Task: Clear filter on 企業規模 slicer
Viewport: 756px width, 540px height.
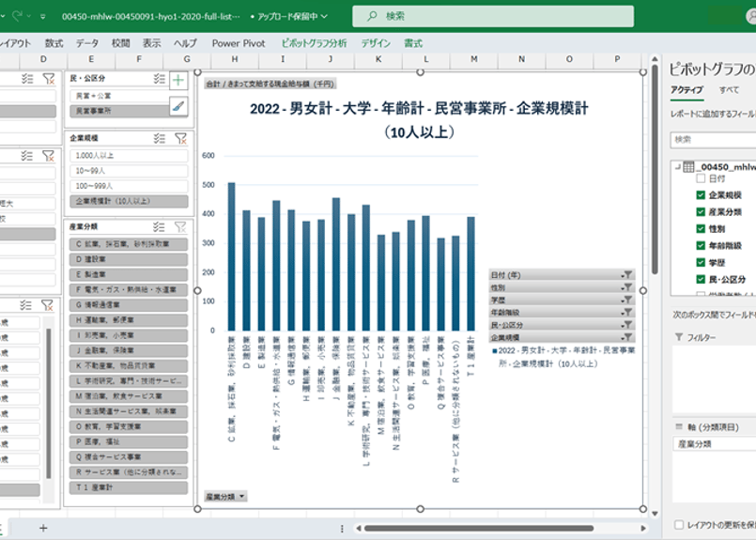Action: [x=181, y=139]
